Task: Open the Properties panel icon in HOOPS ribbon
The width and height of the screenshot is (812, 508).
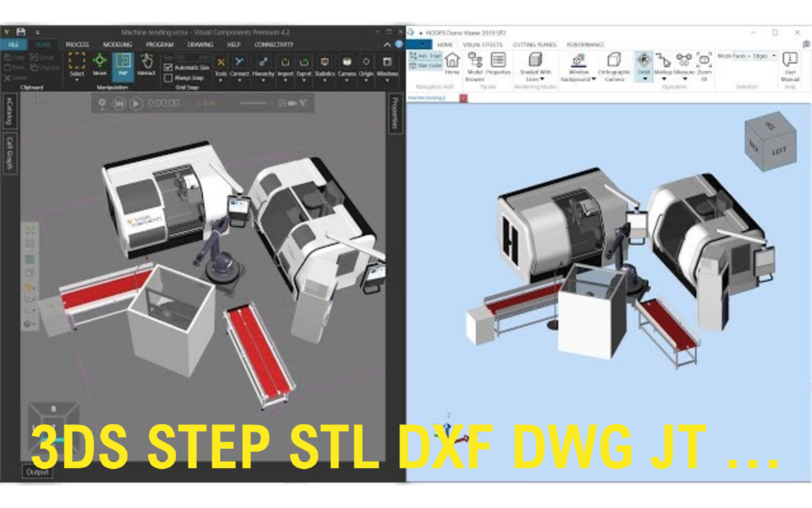Action: click(x=498, y=59)
